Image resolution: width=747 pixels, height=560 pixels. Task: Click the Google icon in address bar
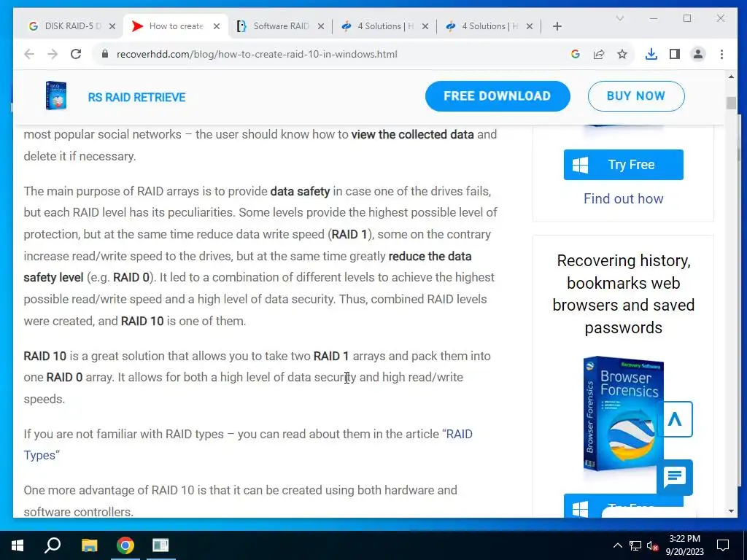575,54
